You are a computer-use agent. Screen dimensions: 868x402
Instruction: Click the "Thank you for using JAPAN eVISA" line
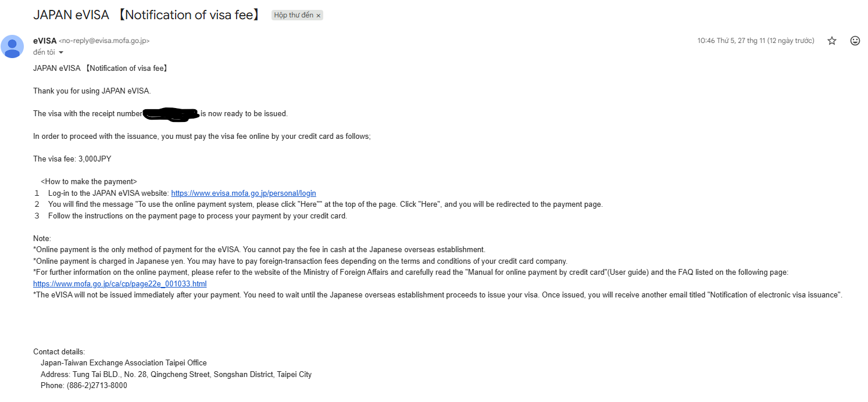[92, 91]
